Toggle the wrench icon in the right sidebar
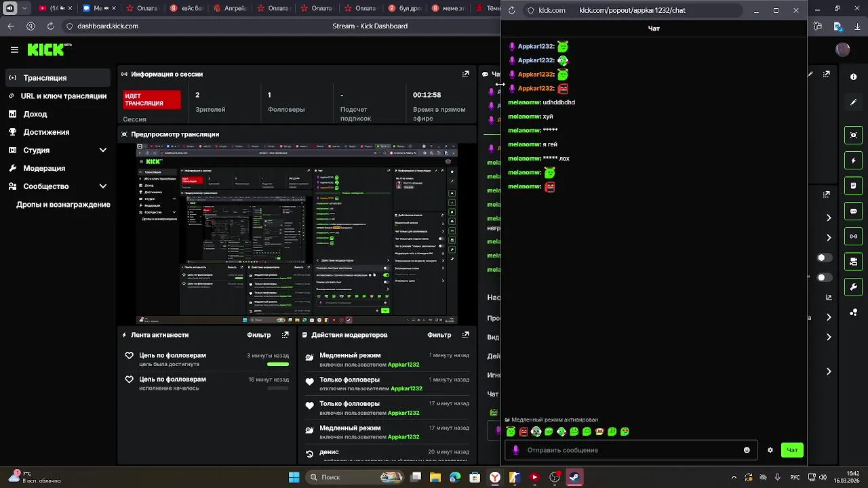Image resolution: width=868 pixels, height=488 pixels. pos(854,287)
